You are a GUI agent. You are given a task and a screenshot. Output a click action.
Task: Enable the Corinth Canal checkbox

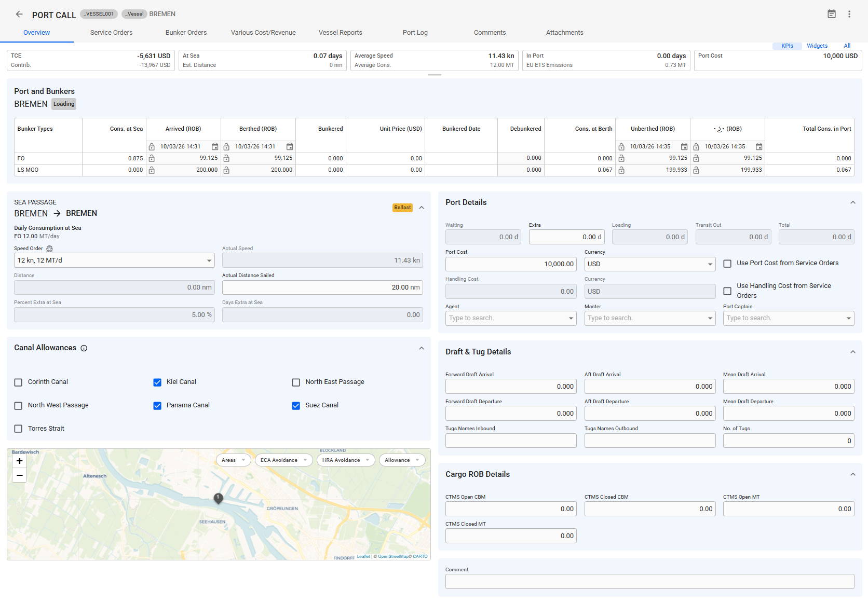[x=18, y=382]
